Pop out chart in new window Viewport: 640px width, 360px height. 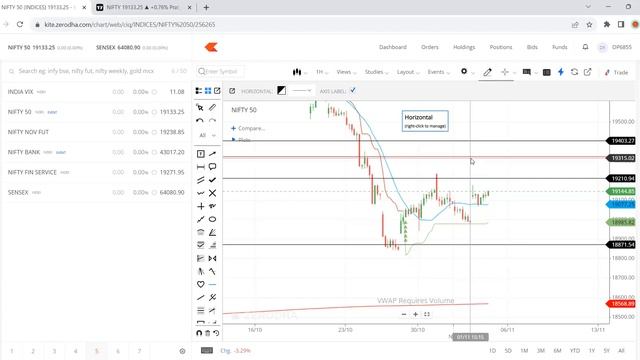[x=587, y=72]
